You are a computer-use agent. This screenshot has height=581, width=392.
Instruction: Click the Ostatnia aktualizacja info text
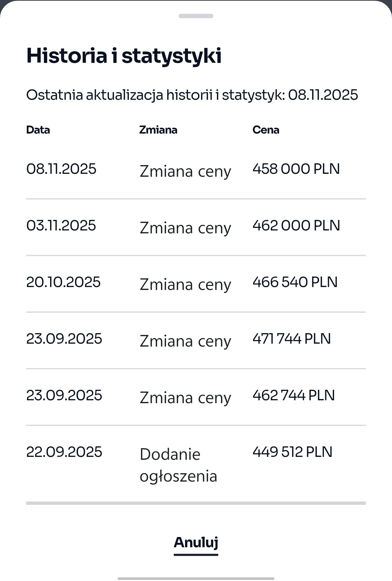192,95
